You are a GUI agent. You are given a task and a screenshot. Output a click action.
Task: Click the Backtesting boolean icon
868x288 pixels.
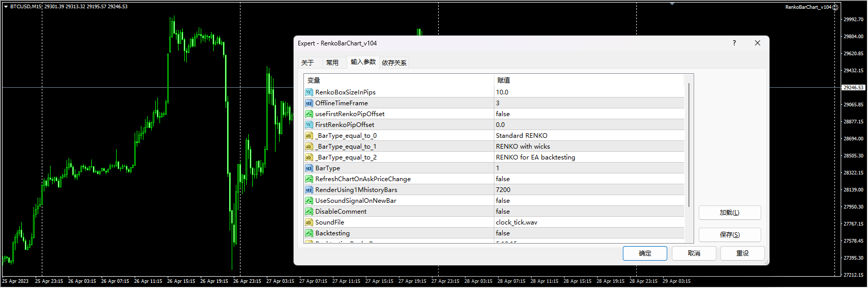[309, 233]
